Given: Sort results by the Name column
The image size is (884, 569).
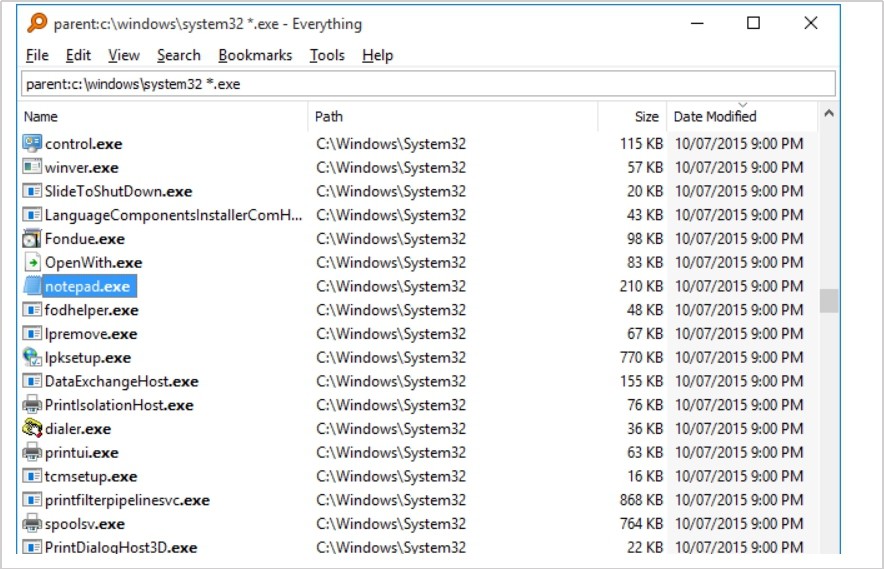Looking at the screenshot, I should pos(163,116).
